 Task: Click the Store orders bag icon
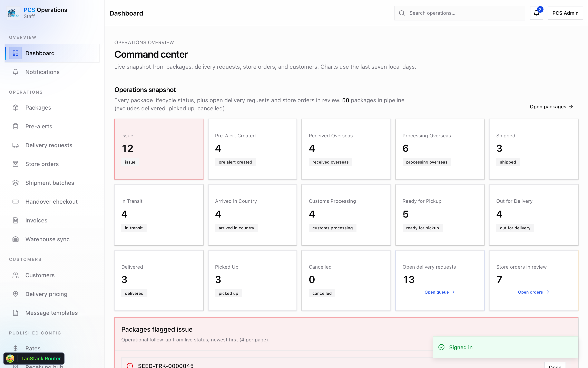[x=16, y=164]
